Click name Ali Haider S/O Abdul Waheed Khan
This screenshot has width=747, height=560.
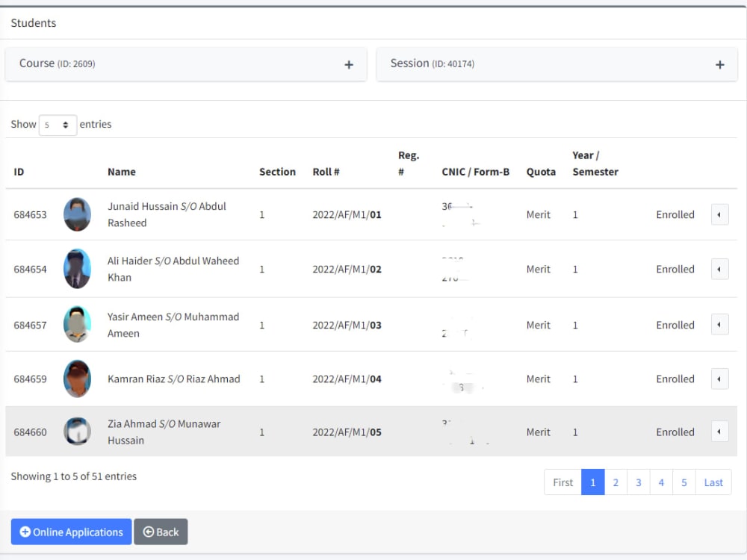coord(173,269)
